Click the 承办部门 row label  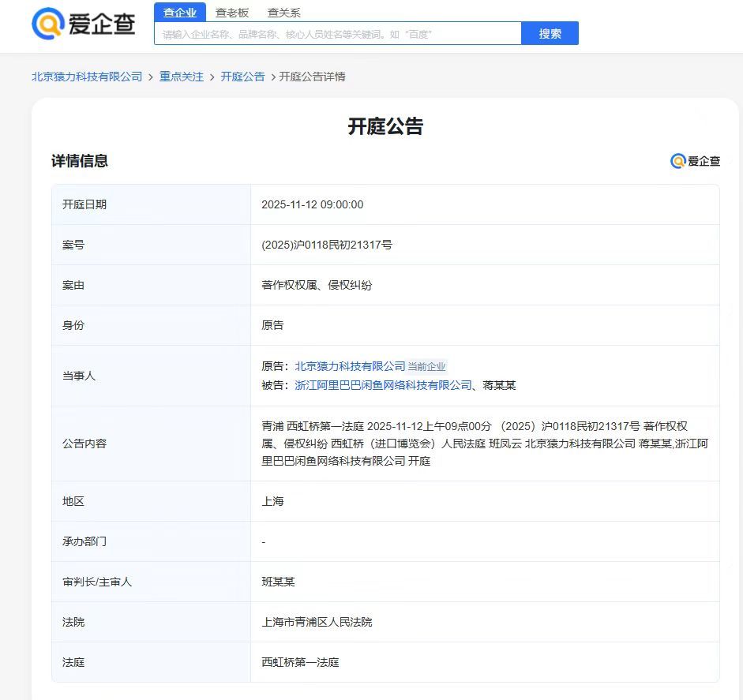84,541
